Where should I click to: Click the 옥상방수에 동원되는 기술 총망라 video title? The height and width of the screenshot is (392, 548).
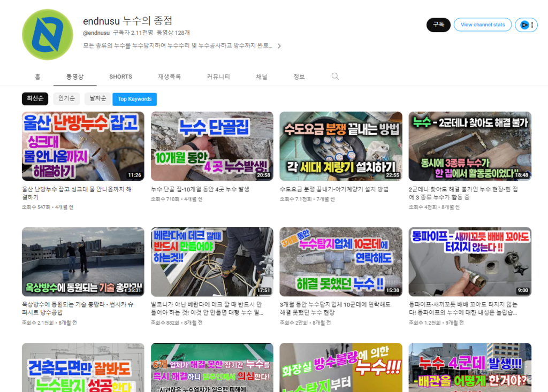[x=78, y=308]
